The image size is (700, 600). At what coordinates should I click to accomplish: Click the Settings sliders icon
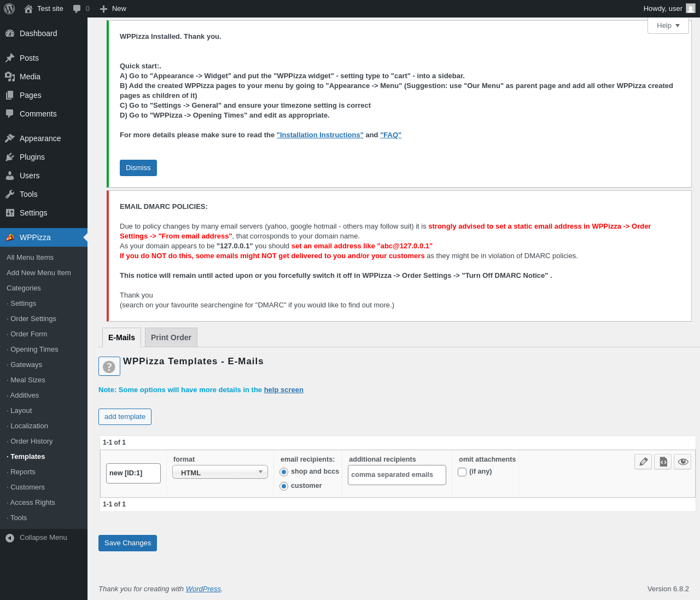[x=10, y=213]
